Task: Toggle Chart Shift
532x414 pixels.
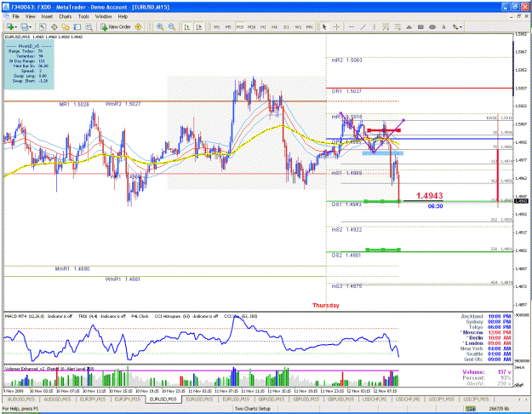Action: pos(199,26)
